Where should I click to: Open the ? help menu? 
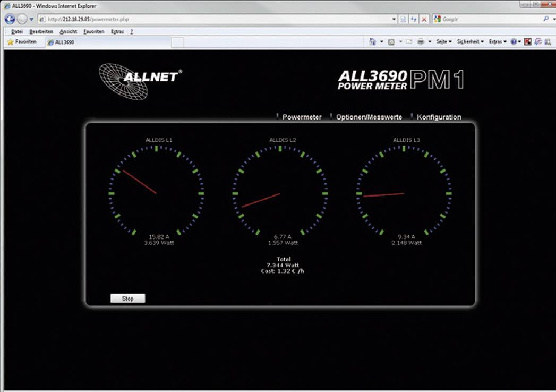pos(132,31)
